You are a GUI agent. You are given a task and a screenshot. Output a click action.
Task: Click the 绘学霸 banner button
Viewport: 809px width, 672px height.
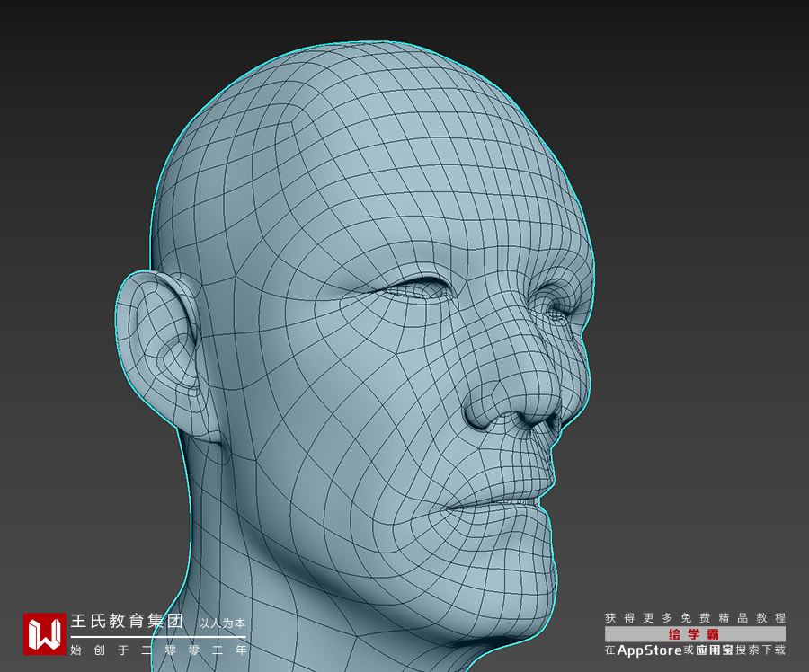coord(695,633)
